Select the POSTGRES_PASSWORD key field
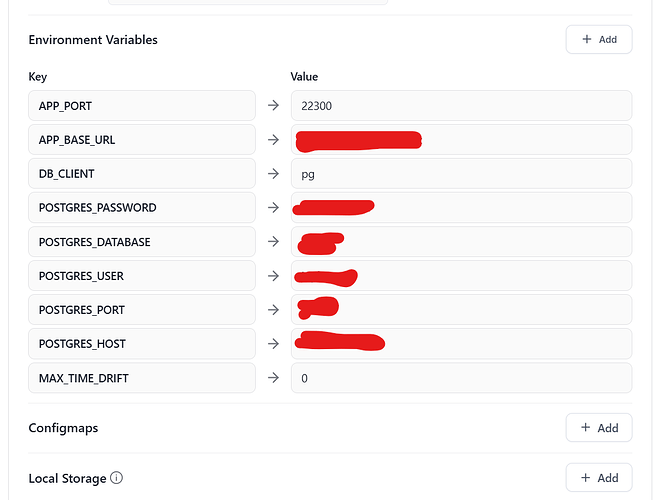The image size is (671, 500). [x=142, y=208]
